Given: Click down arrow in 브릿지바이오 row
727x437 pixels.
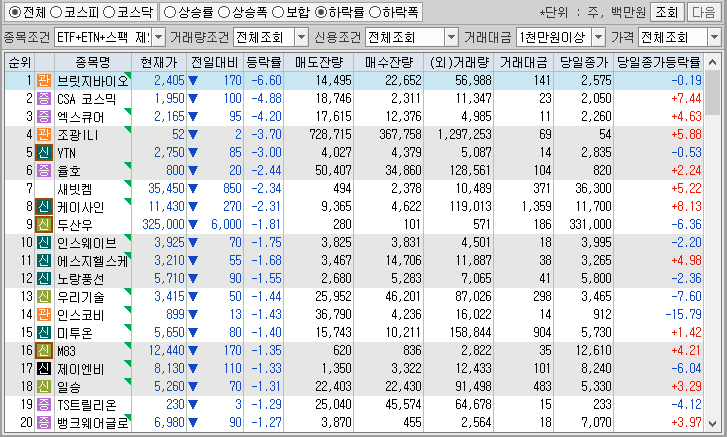Looking at the screenshot, I should (x=193, y=81).
